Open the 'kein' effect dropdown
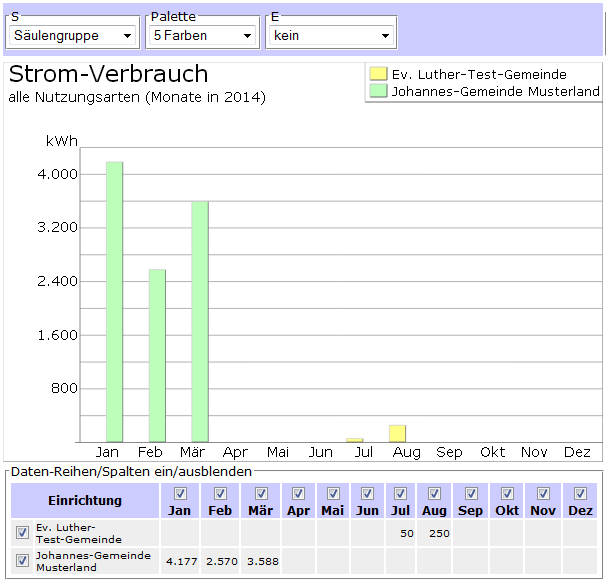The image size is (606, 582). (330, 36)
